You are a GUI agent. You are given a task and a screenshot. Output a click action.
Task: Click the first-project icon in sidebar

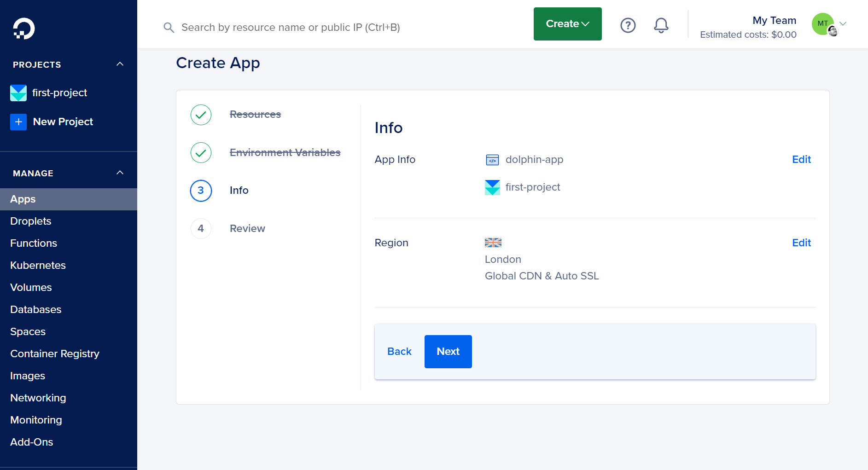coord(18,93)
